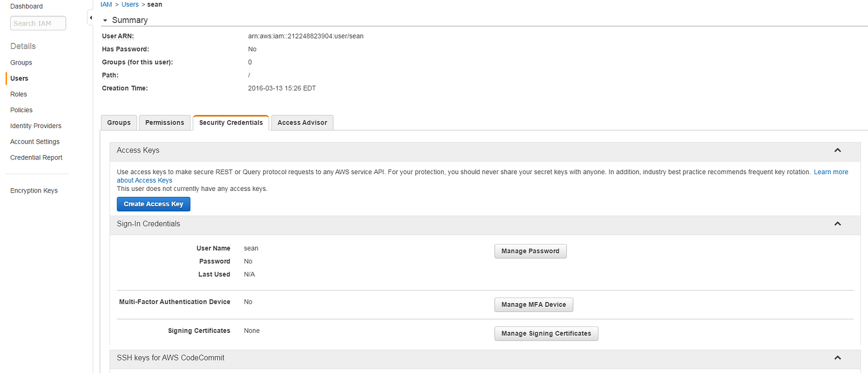
Task: Click the Manage Password button
Action: coord(530,251)
